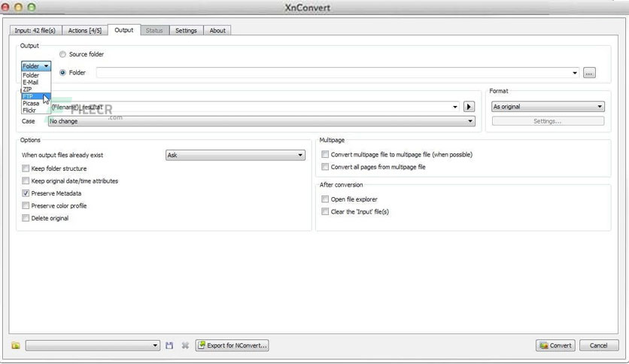The width and height of the screenshot is (629, 364).
Task: Select the Folder radio button
Action: 62,72
